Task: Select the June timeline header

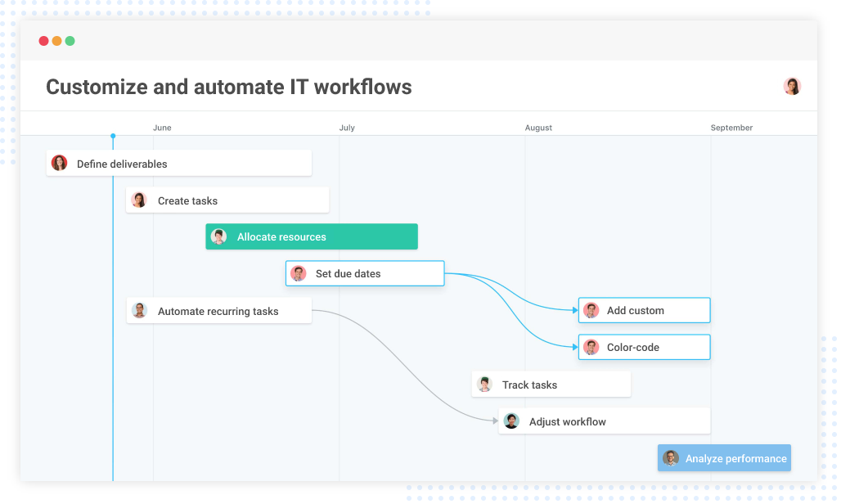Action: point(162,128)
